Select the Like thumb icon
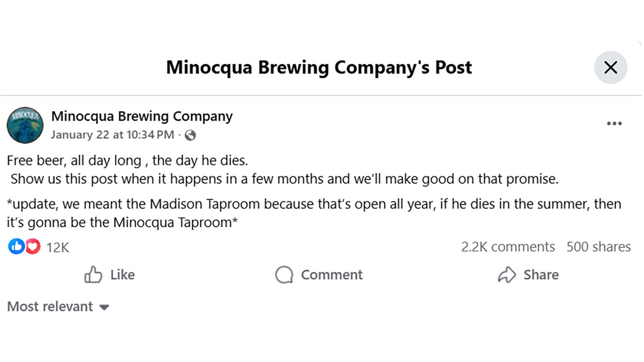 coord(94,275)
